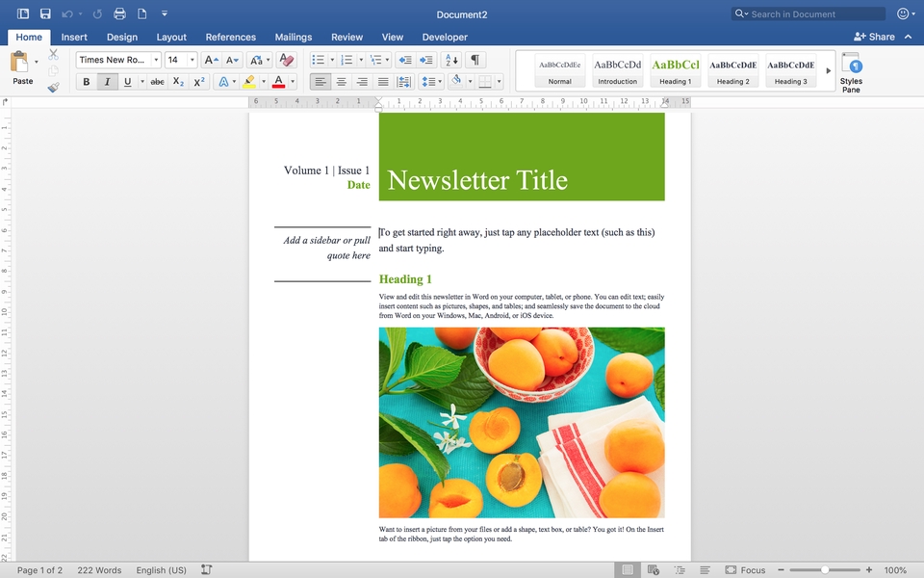This screenshot has width=924, height=578.
Task: Click the Focus mode button
Action: [x=745, y=569]
